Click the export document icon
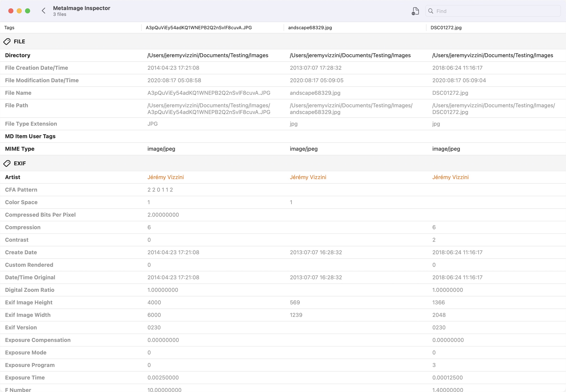This screenshot has height=392, width=566. click(415, 11)
